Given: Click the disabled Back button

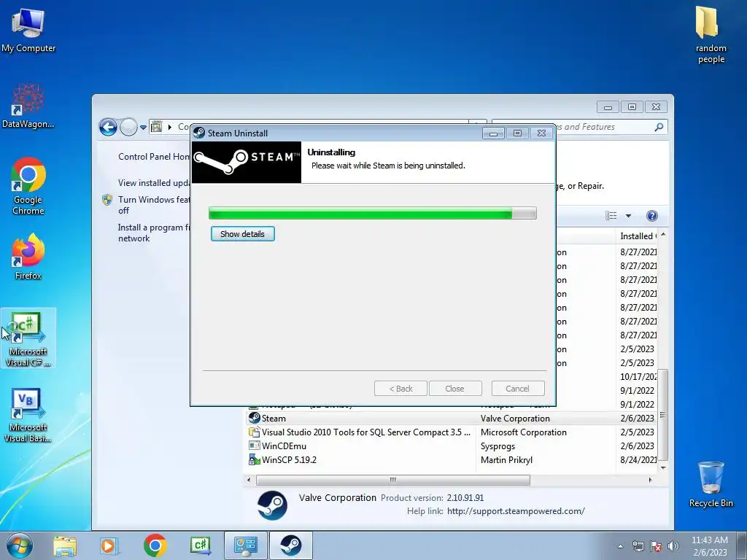Looking at the screenshot, I should (x=400, y=389).
